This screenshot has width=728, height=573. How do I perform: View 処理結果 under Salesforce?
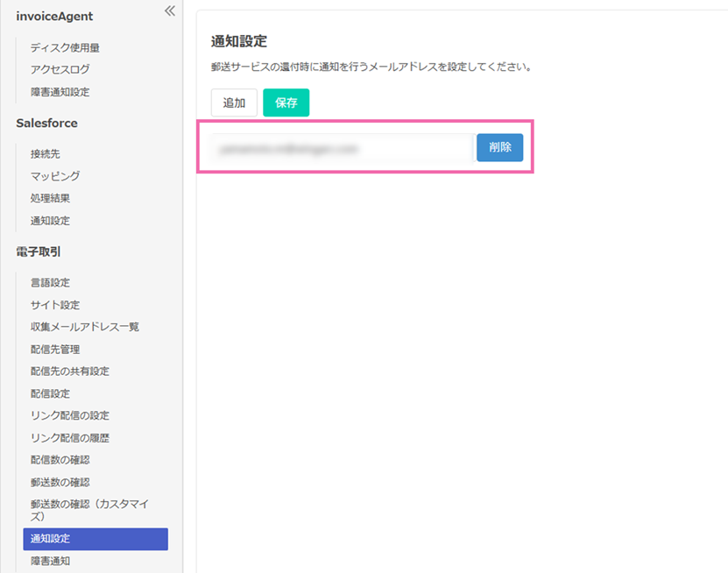[x=50, y=198]
